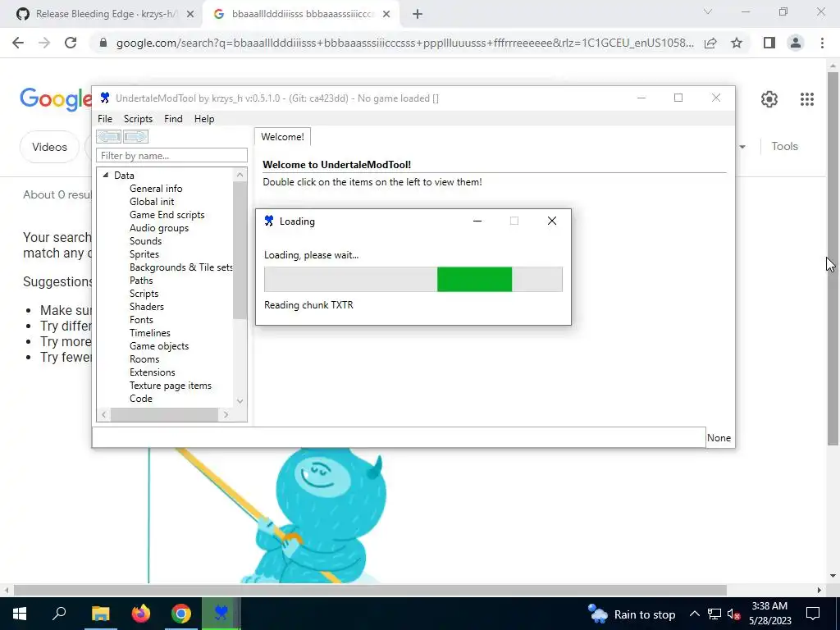Select Paths in the tree
The width and height of the screenshot is (840, 630).
tap(141, 281)
